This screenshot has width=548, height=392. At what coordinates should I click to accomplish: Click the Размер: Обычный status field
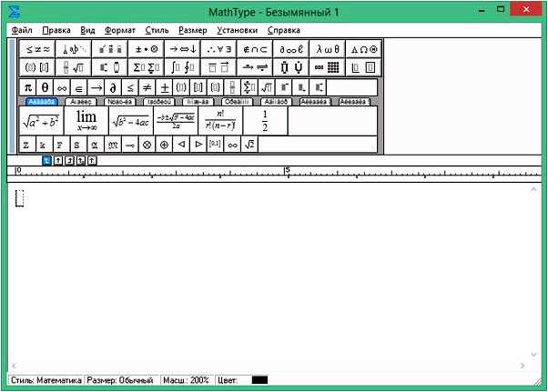121,380
